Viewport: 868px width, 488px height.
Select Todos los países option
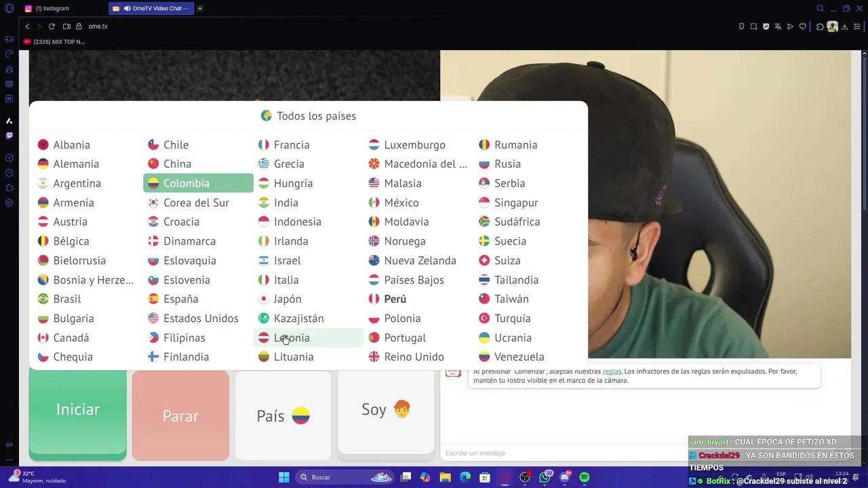[x=309, y=116]
